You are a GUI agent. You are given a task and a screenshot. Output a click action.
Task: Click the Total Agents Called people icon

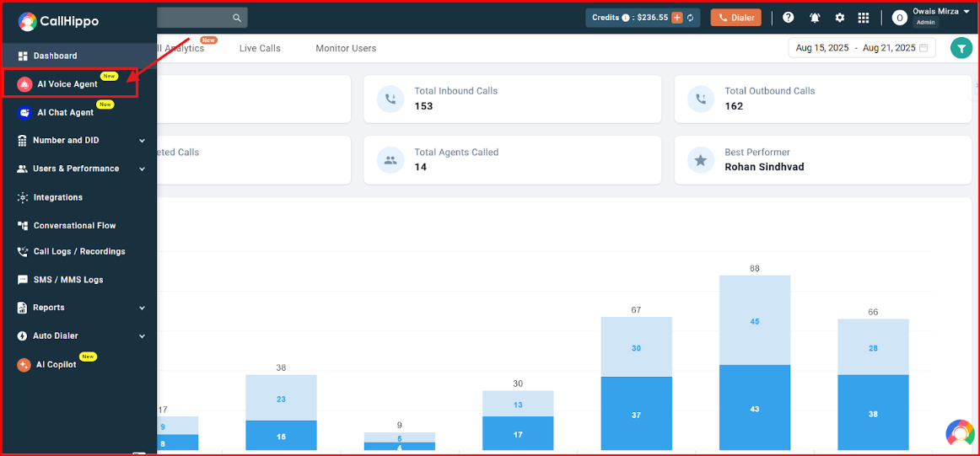(390, 160)
